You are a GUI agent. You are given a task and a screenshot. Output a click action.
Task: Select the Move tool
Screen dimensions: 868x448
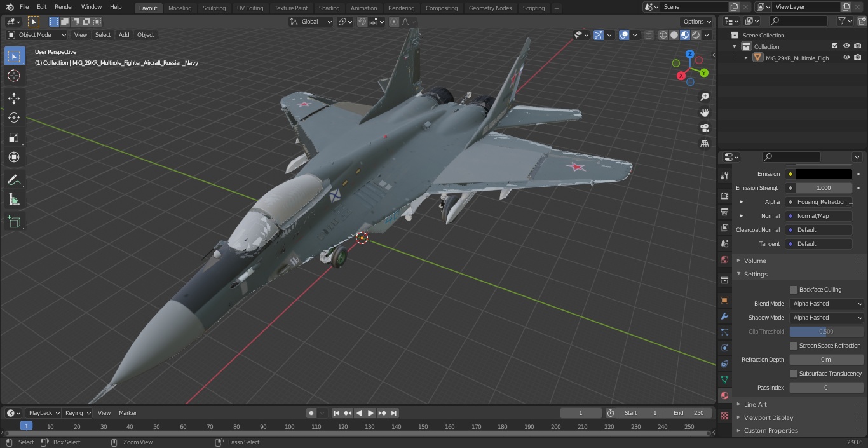(14, 98)
